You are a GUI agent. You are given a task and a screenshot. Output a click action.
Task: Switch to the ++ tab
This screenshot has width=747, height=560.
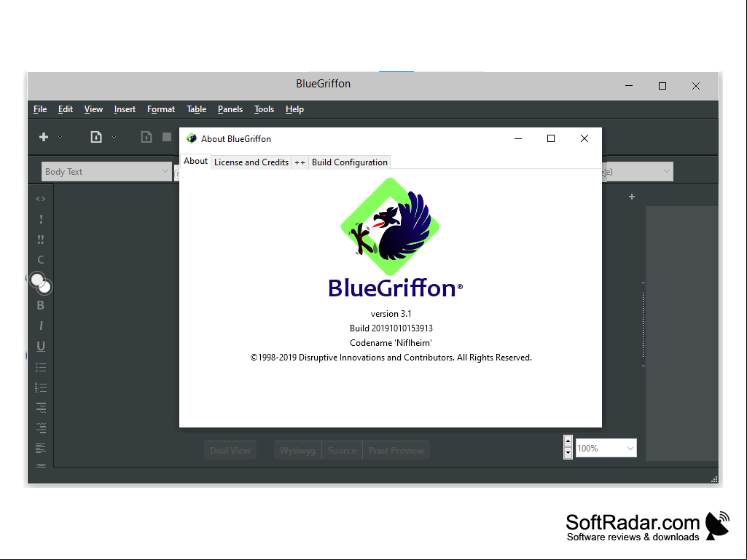tap(300, 162)
